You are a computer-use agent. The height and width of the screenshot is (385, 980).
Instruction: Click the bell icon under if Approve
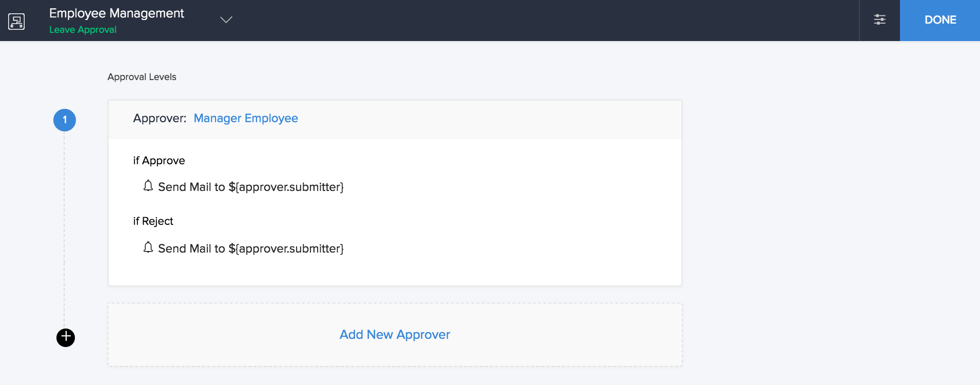[148, 186]
